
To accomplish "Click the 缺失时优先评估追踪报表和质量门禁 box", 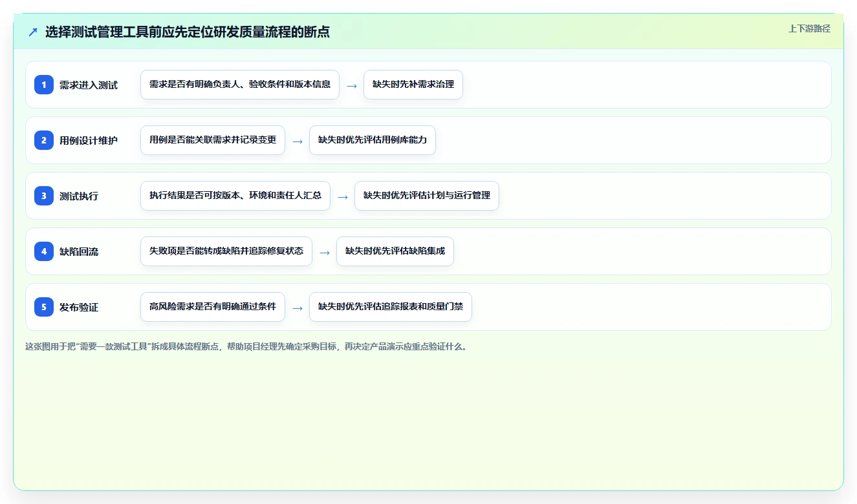I will [x=391, y=307].
